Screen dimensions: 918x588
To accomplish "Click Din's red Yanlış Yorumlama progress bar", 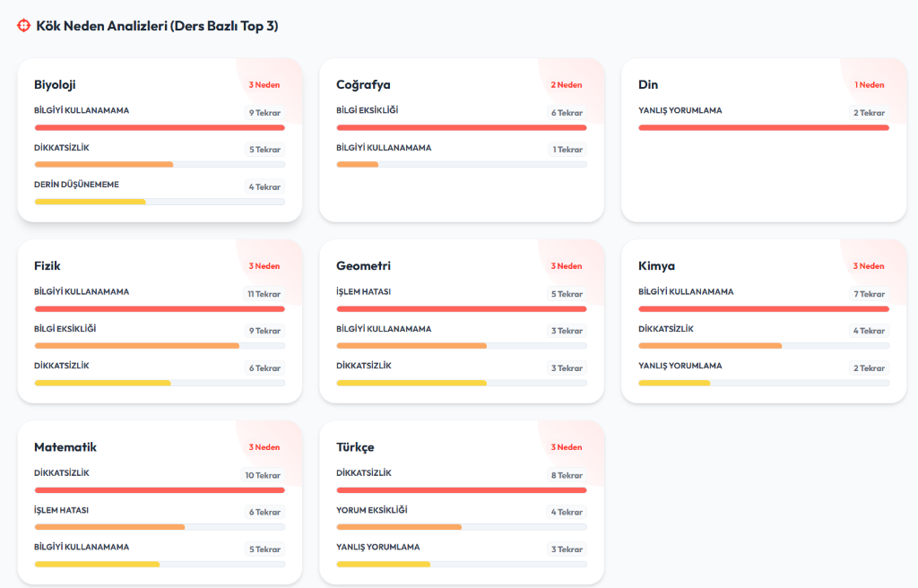I will click(764, 128).
